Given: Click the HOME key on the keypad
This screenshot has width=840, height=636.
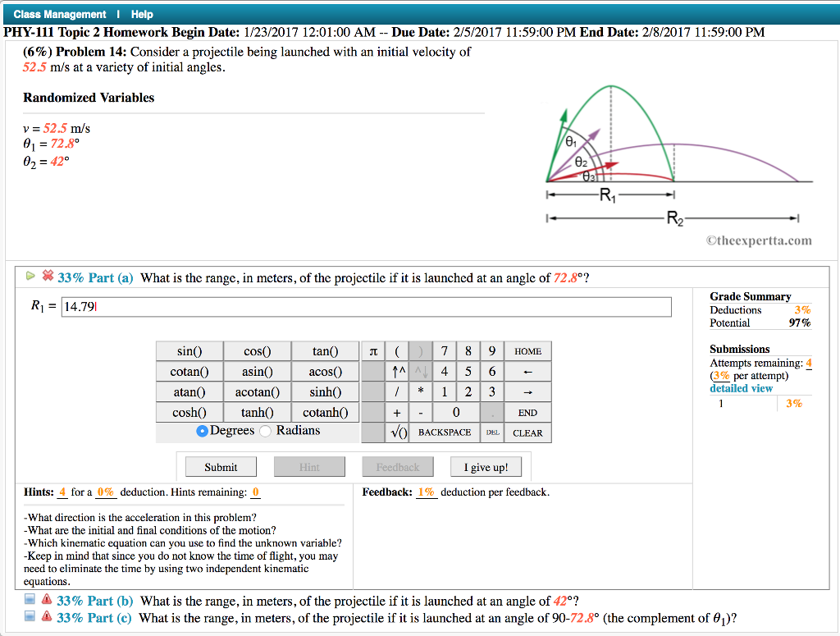Looking at the screenshot, I should point(528,350).
